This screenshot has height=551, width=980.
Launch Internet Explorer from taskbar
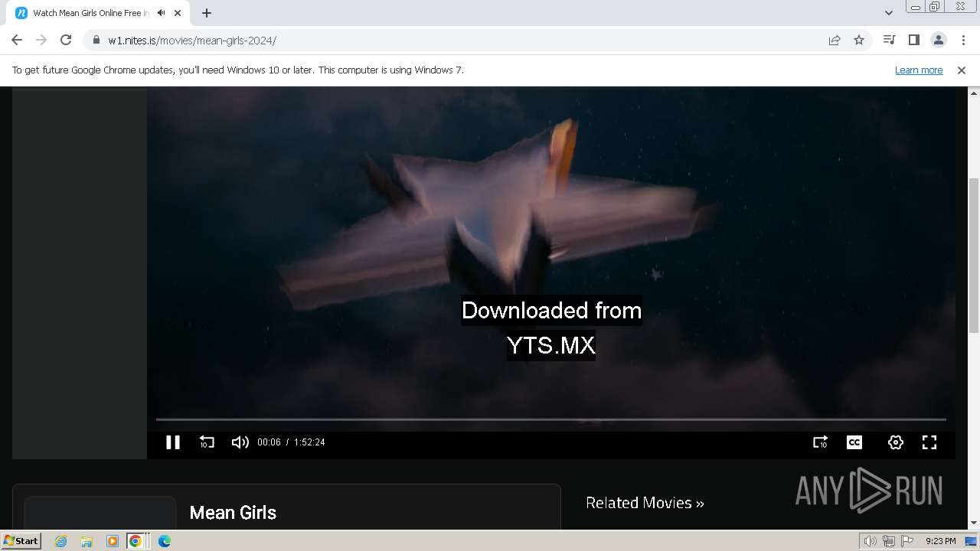pos(61,541)
